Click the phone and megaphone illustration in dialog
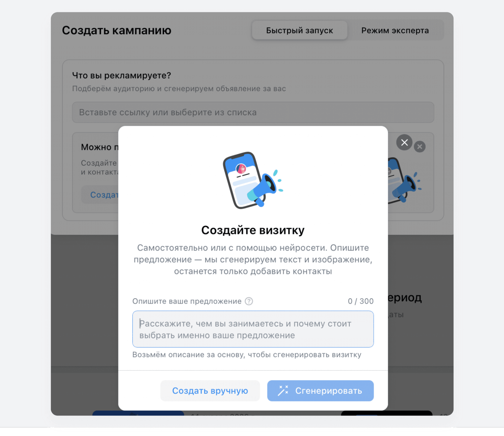This screenshot has height=436, width=504. click(253, 180)
